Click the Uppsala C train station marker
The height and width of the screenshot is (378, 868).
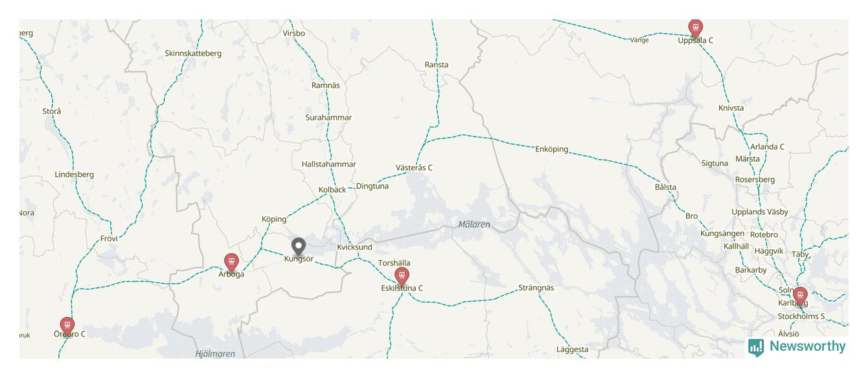point(695,28)
